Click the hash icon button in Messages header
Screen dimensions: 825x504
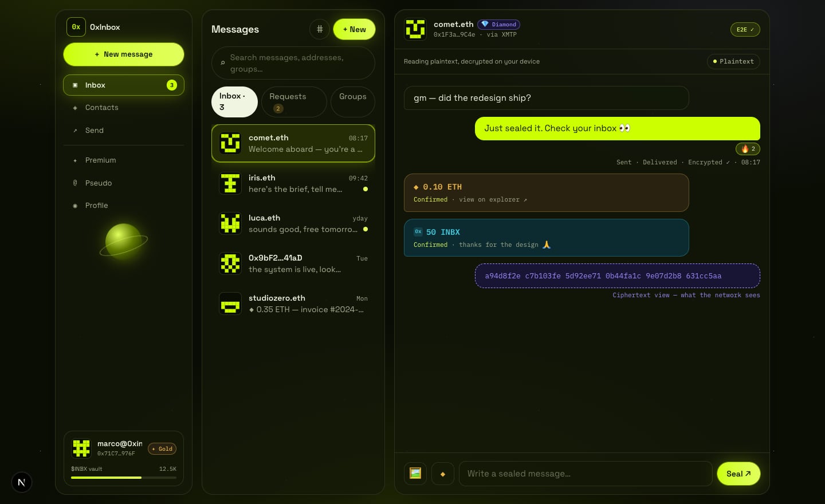[320, 29]
